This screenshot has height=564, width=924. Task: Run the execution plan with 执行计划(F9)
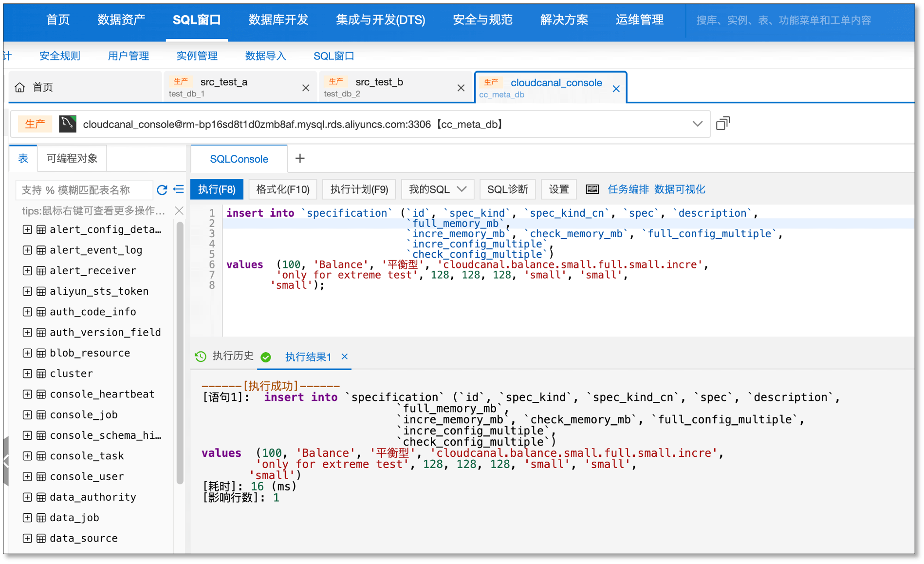point(359,189)
